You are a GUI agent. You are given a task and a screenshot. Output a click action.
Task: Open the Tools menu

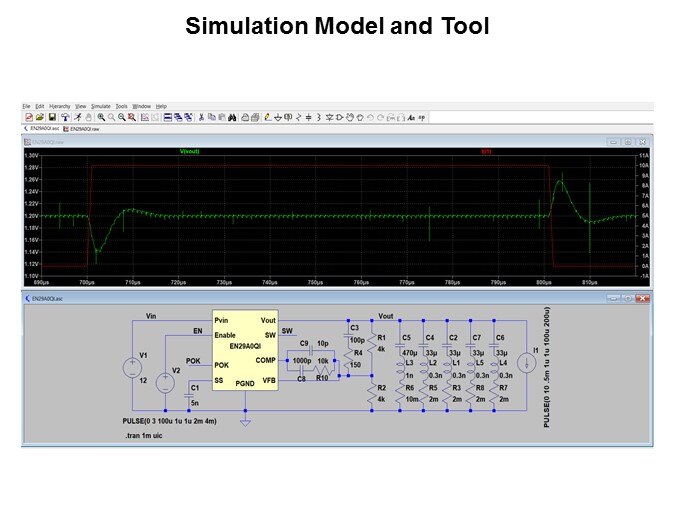pos(121,105)
